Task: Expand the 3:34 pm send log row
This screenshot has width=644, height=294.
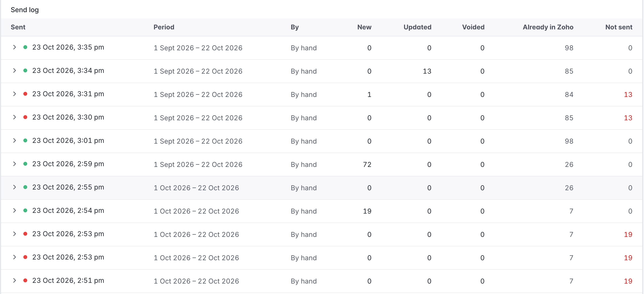Action: point(15,70)
